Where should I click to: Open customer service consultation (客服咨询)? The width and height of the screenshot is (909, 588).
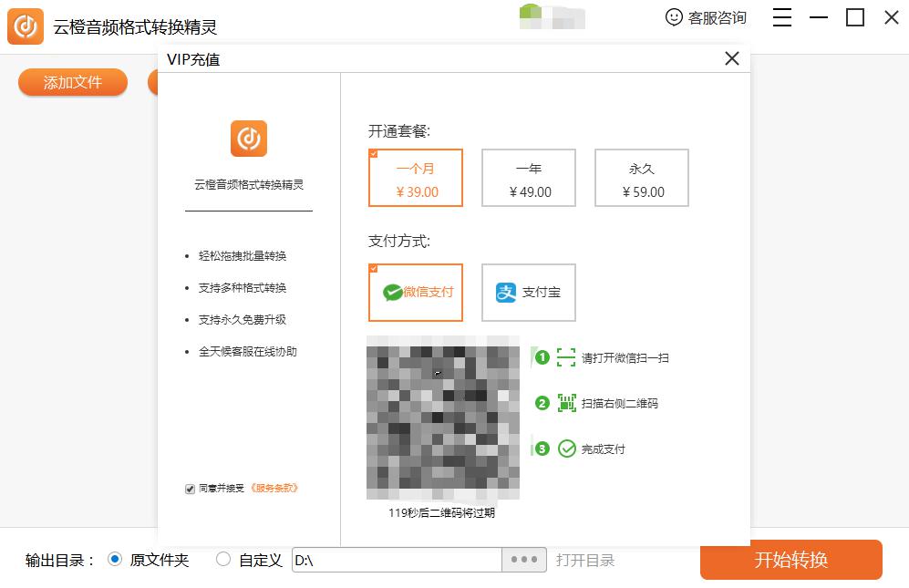pos(706,18)
